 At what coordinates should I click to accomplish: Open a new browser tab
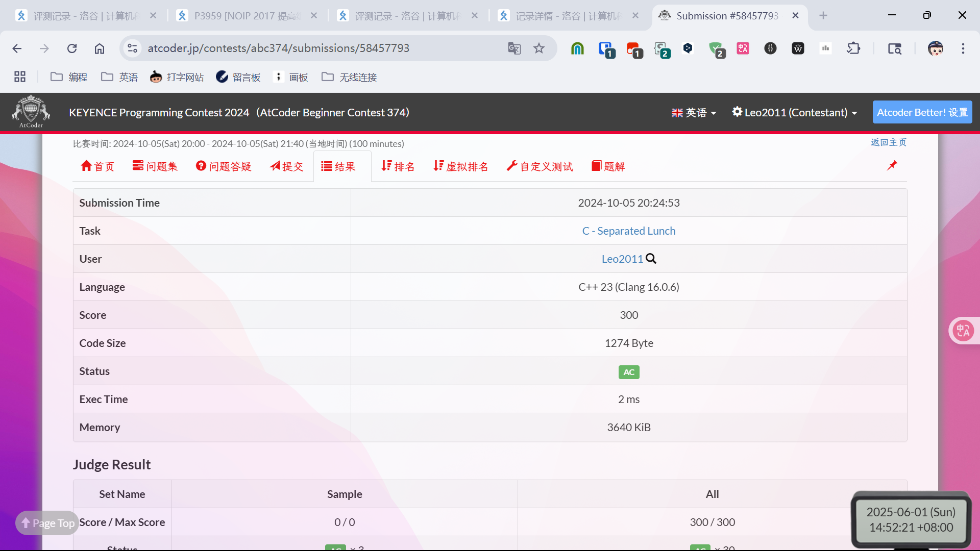[823, 16]
